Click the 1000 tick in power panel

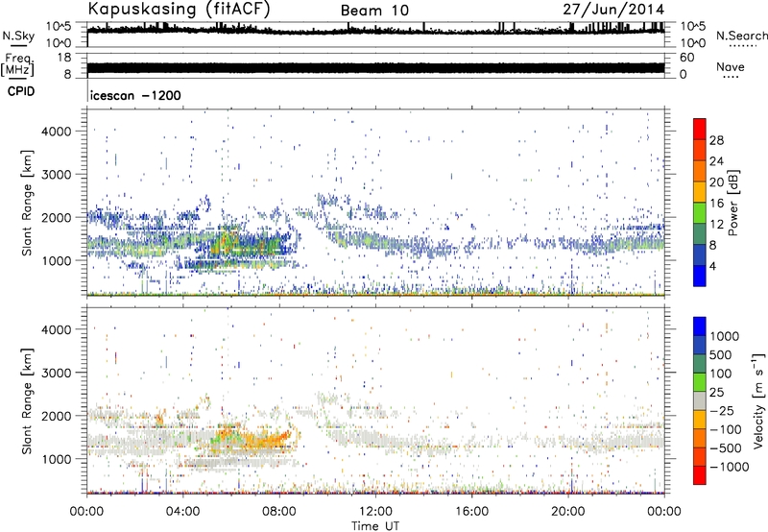coord(57,260)
